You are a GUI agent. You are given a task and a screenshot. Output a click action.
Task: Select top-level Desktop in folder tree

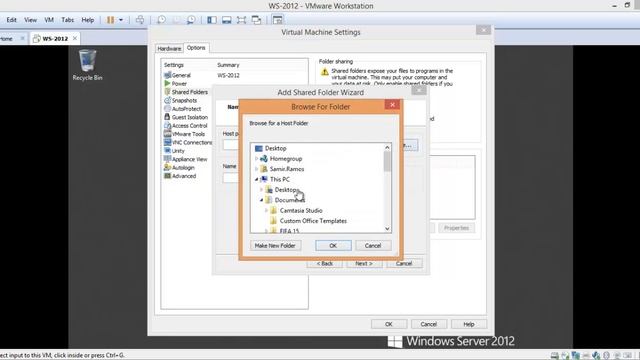(271, 148)
